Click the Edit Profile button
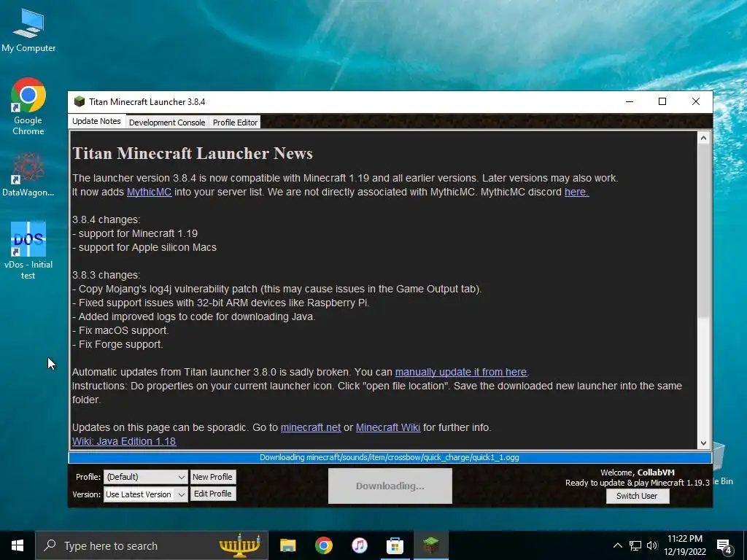The height and width of the screenshot is (560, 747). tap(212, 494)
